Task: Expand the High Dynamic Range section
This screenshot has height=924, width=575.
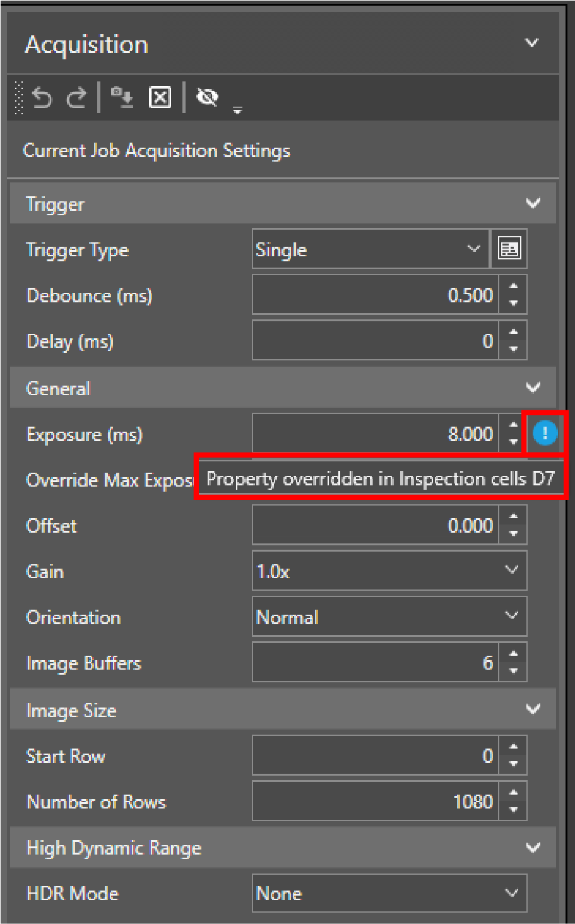Action: pyautogui.click(x=532, y=848)
